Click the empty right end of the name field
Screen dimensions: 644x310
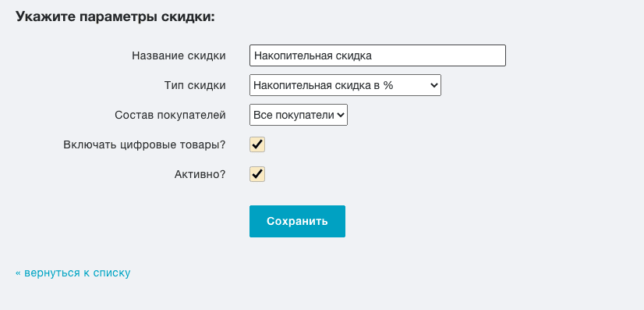[x=440, y=55]
